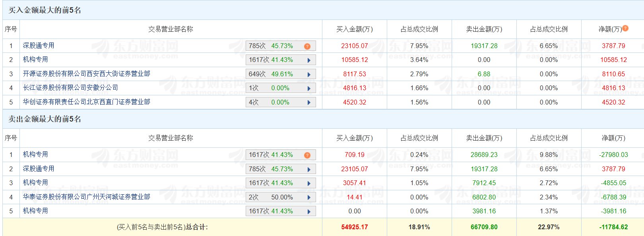Open the 开源证券 西安西大街证券营业部 link
The image size is (644, 236).
tap(86, 74)
